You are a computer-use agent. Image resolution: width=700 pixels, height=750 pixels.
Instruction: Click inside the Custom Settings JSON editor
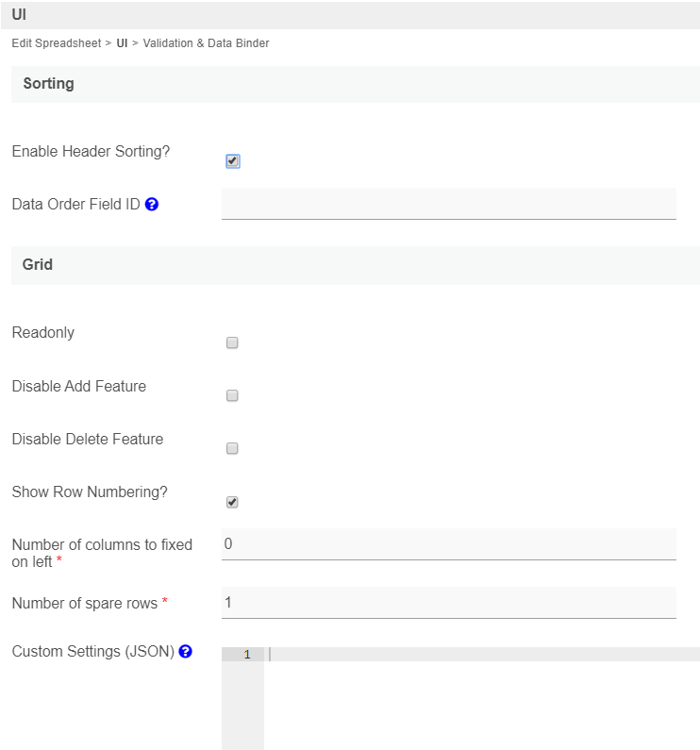[x=481, y=698]
